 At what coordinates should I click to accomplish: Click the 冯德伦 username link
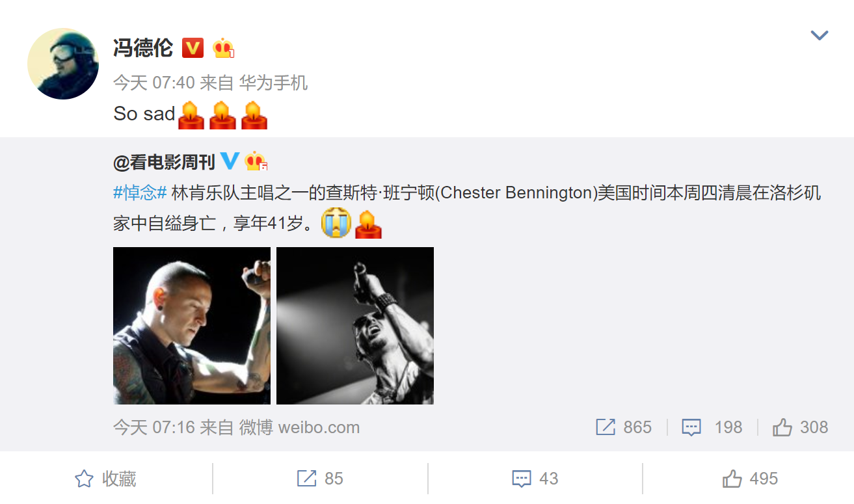(x=143, y=47)
